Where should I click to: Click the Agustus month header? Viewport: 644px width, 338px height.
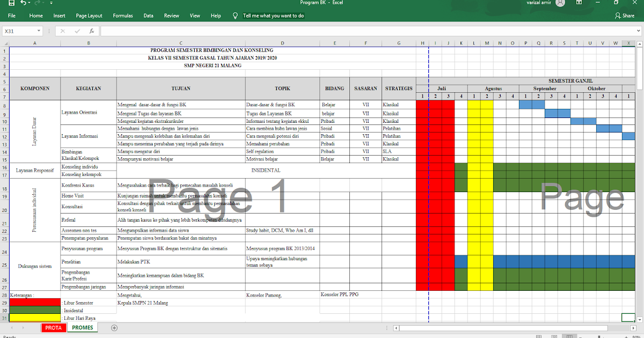[x=493, y=89]
